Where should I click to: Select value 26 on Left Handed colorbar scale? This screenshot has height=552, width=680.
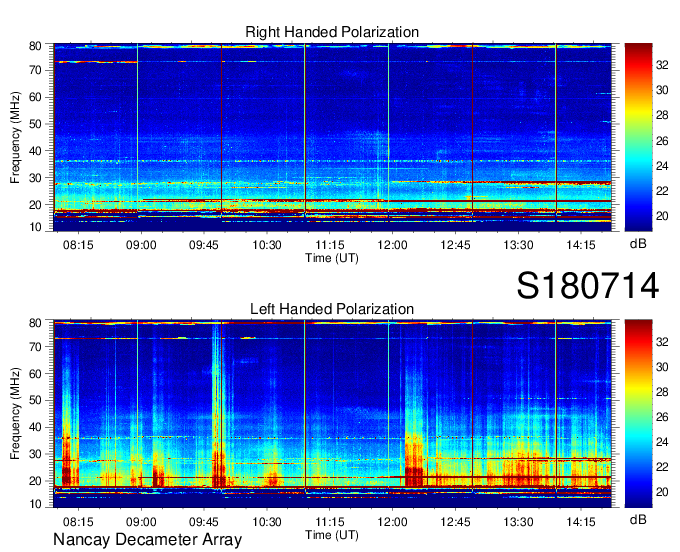[x=662, y=417]
